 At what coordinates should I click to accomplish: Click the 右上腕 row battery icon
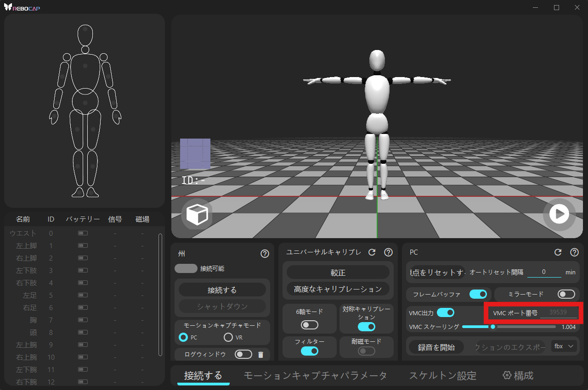coord(83,357)
